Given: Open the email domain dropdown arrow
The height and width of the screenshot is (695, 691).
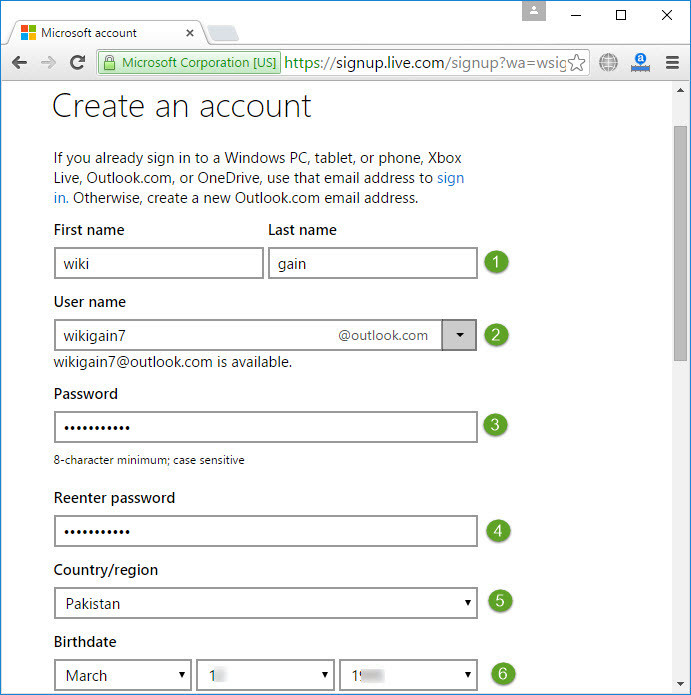Looking at the screenshot, I should click(x=459, y=335).
